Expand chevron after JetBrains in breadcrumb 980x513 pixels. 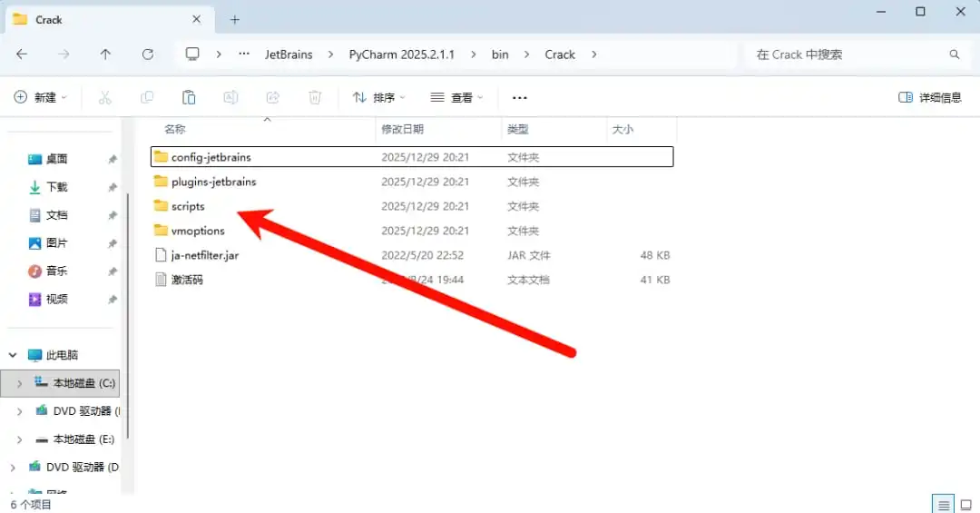330,54
